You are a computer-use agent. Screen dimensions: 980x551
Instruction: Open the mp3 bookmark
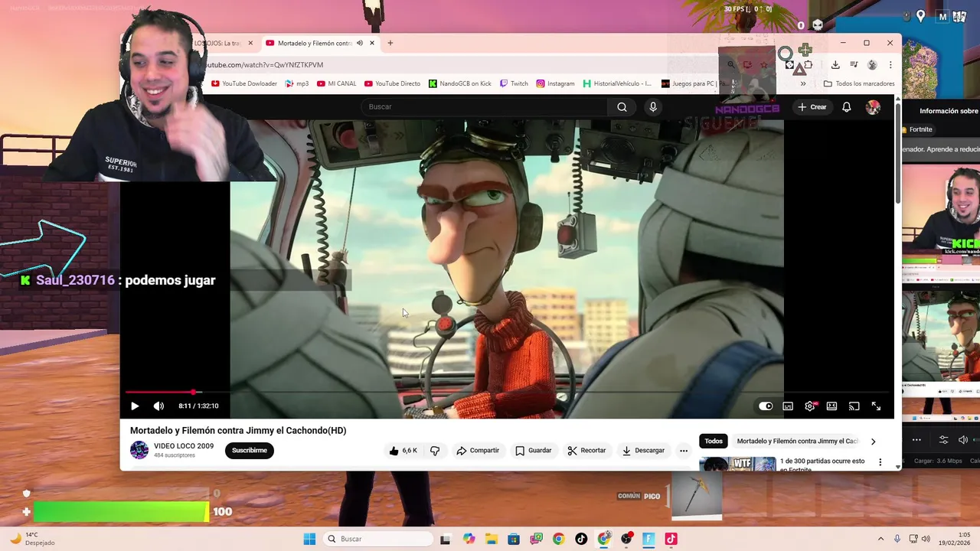pos(297,83)
